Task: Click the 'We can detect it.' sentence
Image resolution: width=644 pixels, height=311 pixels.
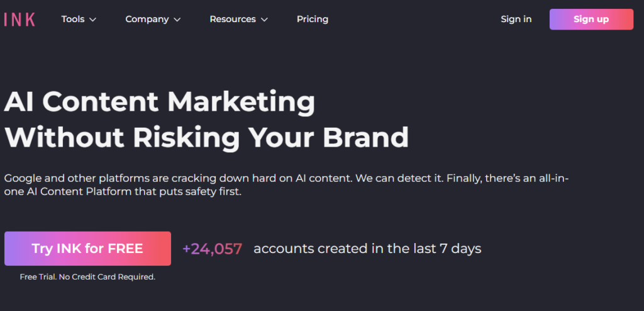Action: tap(397, 178)
